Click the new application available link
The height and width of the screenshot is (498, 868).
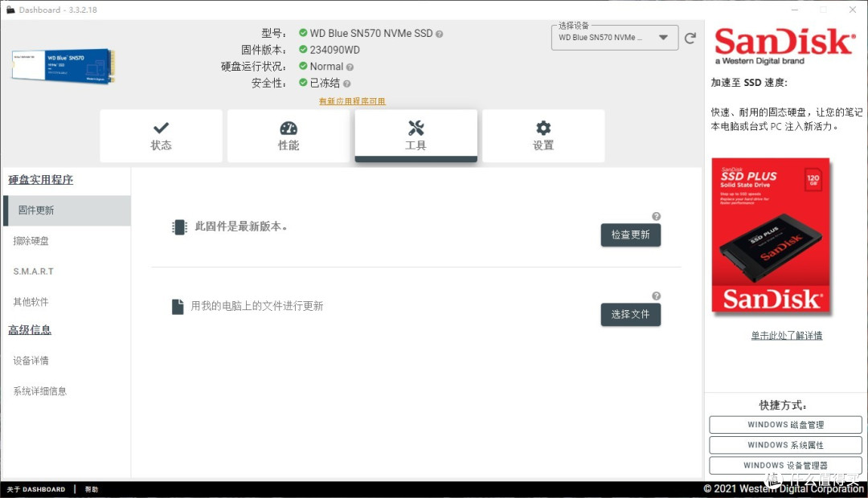tap(352, 101)
